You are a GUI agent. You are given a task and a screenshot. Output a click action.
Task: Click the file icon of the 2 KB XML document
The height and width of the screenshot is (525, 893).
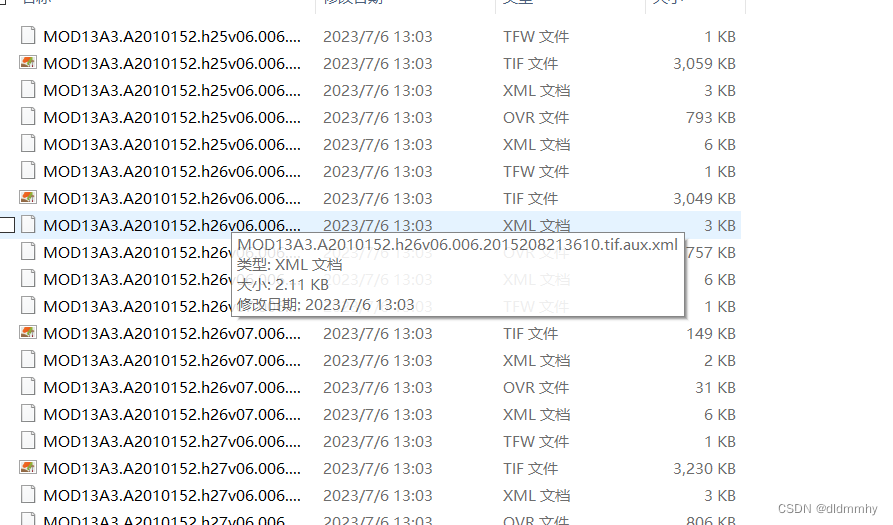[x=28, y=360]
